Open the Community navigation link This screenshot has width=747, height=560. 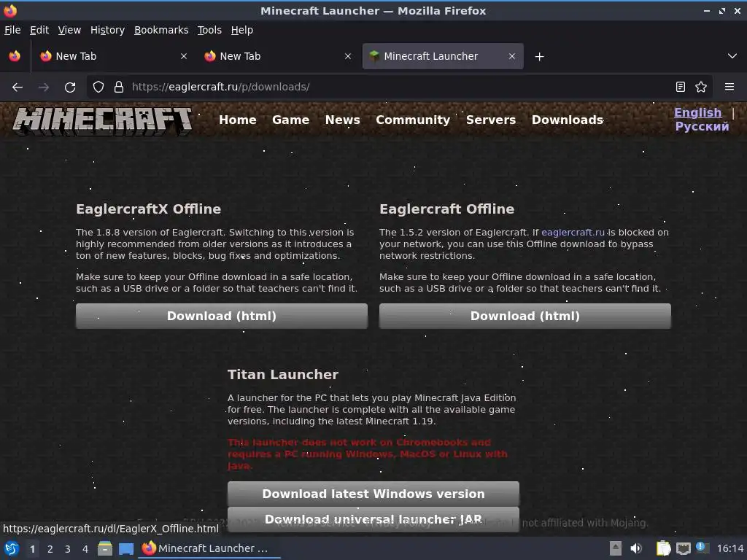click(x=413, y=120)
